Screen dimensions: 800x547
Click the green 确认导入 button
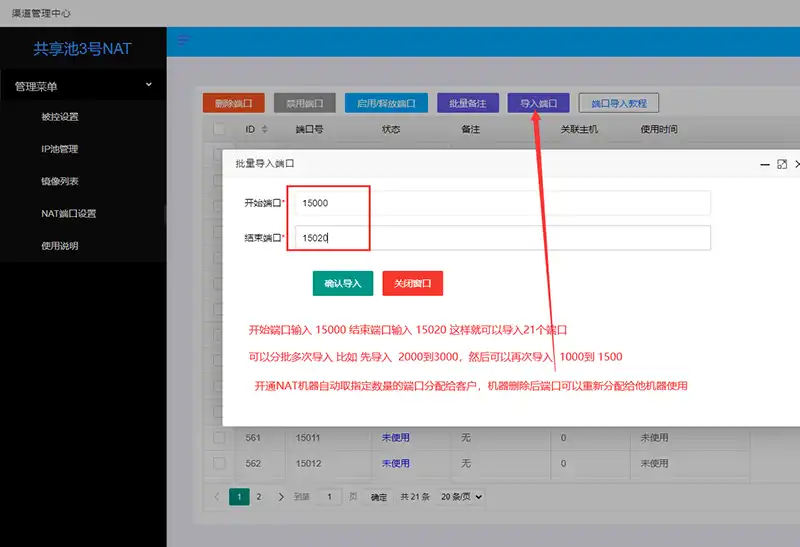[342, 283]
